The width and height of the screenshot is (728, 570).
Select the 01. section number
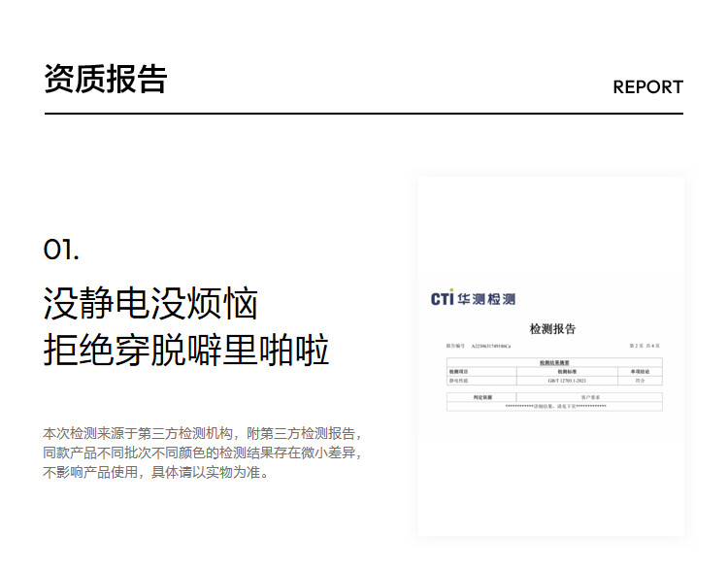[61, 250]
